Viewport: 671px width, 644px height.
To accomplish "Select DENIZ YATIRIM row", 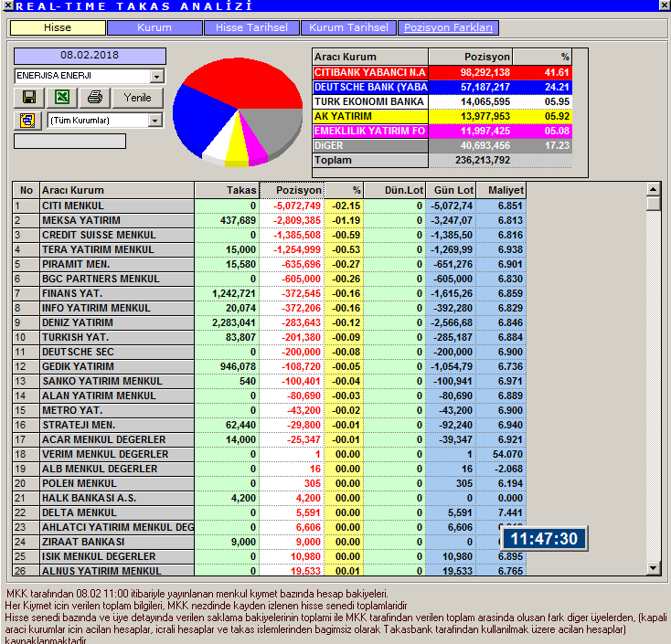I will (x=270, y=322).
